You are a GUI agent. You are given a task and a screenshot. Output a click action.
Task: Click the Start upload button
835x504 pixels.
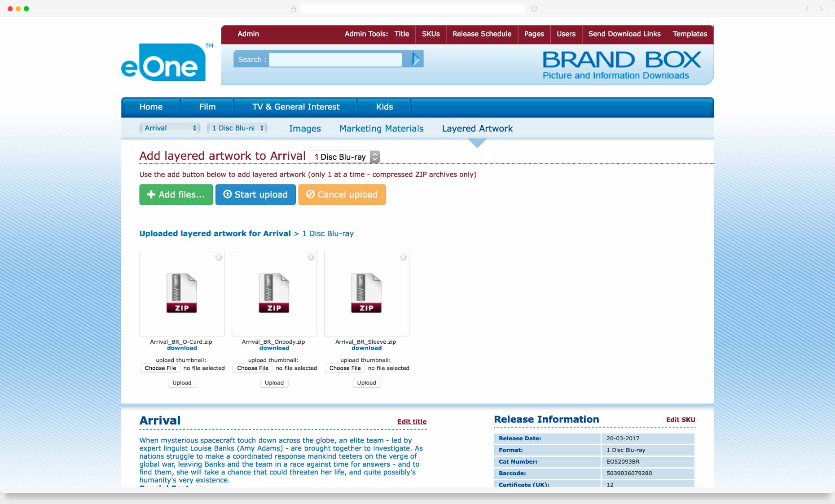click(255, 194)
